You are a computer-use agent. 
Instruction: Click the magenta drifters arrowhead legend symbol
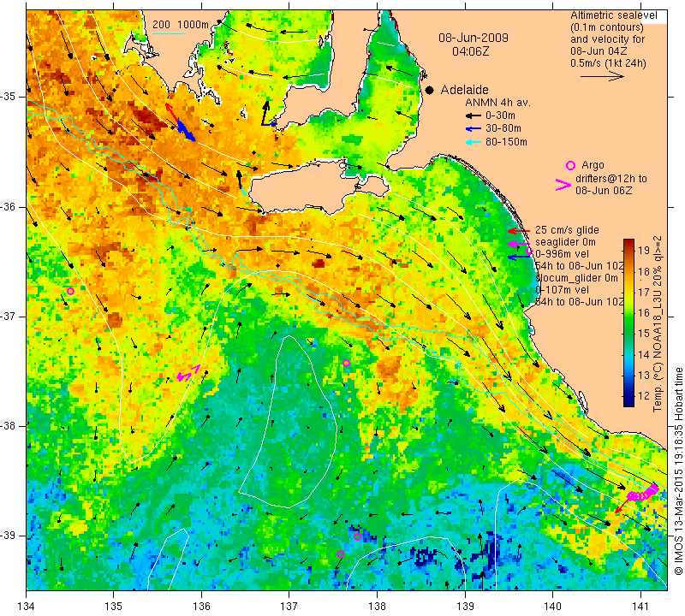pyautogui.click(x=563, y=185)
